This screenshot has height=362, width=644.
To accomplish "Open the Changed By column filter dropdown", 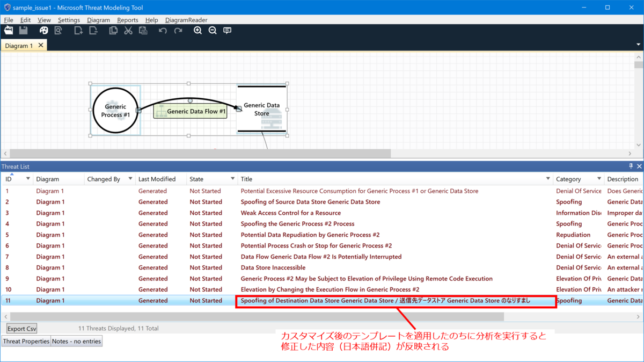I will pos(130,179).
